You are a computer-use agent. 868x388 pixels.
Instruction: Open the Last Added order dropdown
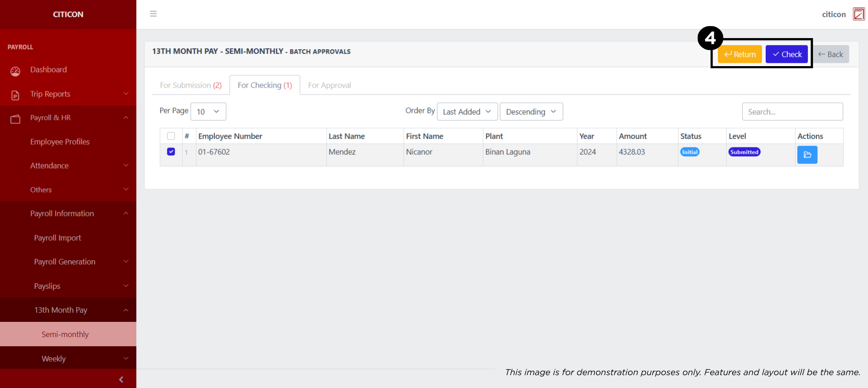click(467, 112)
